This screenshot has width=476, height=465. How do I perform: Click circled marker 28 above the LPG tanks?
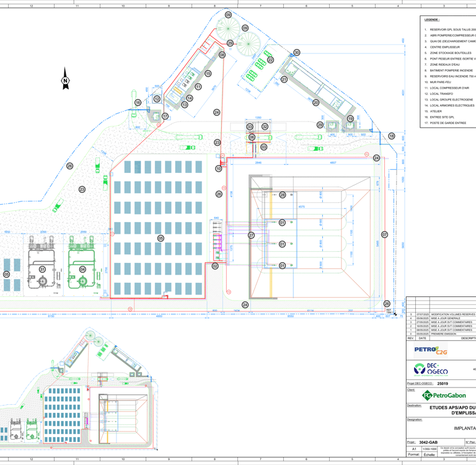[283, 195]
